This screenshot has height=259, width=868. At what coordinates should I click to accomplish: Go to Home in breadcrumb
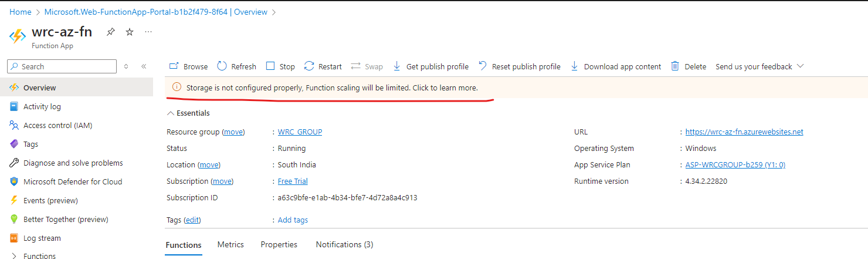pyautogui.click(x=21, y=12)
